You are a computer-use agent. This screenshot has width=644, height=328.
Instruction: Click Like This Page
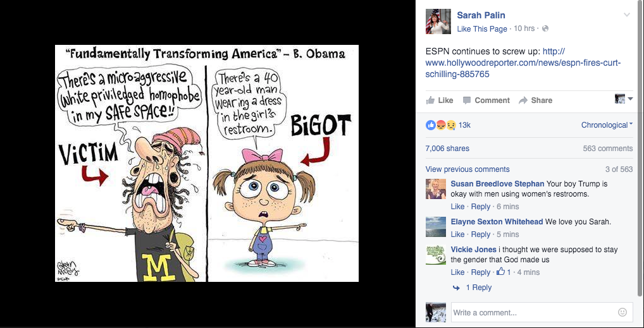tap(482, 28)
